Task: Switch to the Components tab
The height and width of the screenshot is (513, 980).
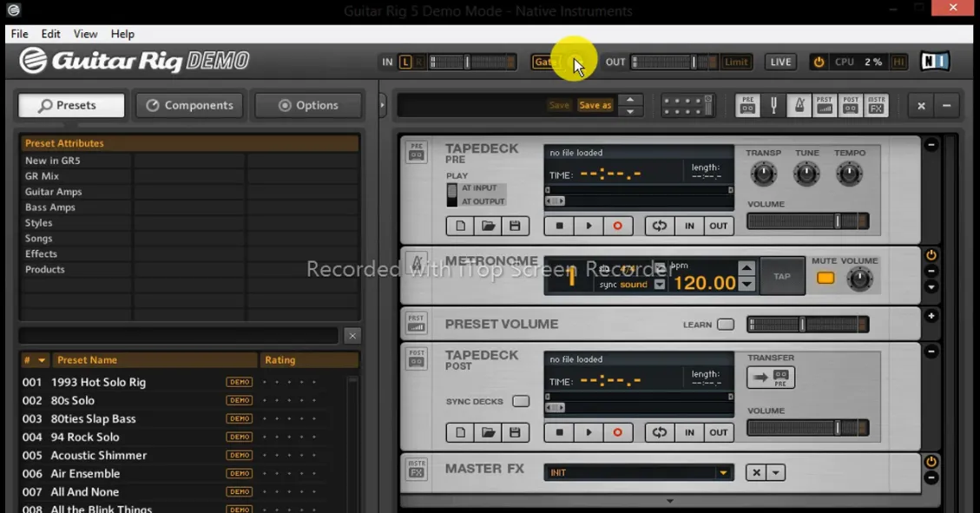Action: 190,106
